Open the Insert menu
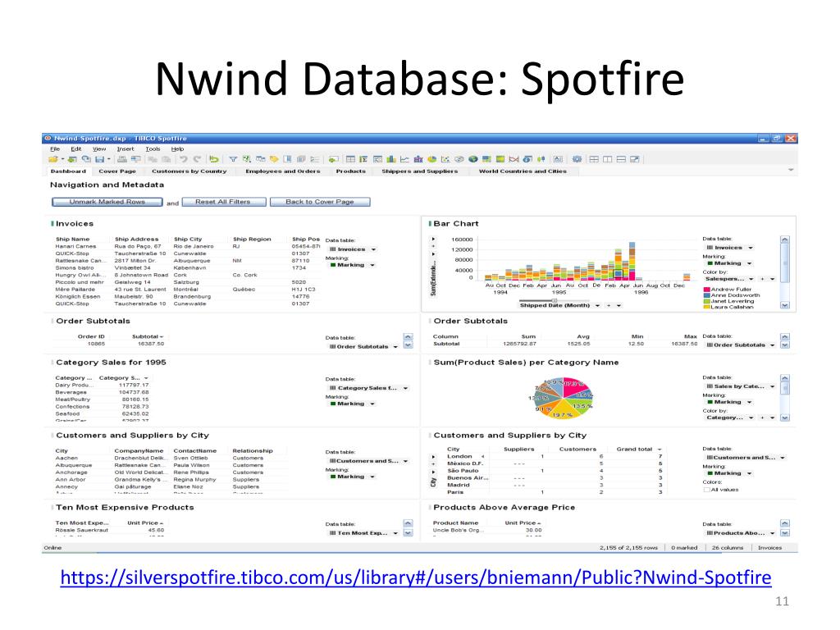The height and width of the screenshot is (630, 840). [126, 149]
